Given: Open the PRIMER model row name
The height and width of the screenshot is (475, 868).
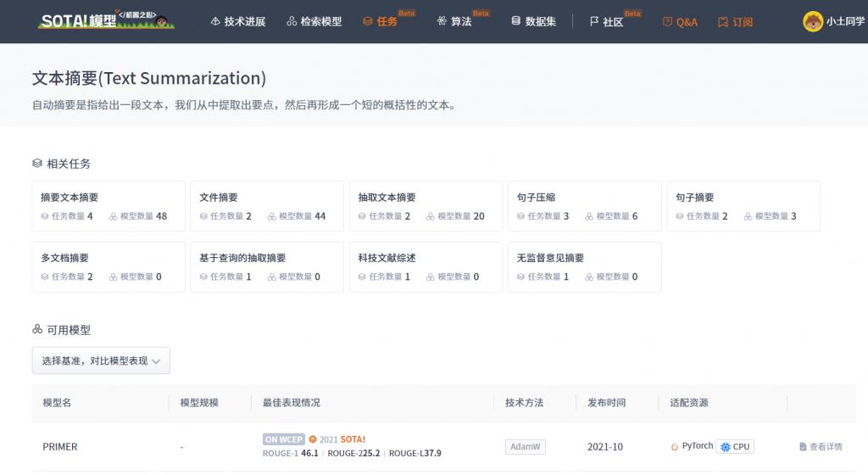Looking at the screenshot, I should [x=60, y=447].
